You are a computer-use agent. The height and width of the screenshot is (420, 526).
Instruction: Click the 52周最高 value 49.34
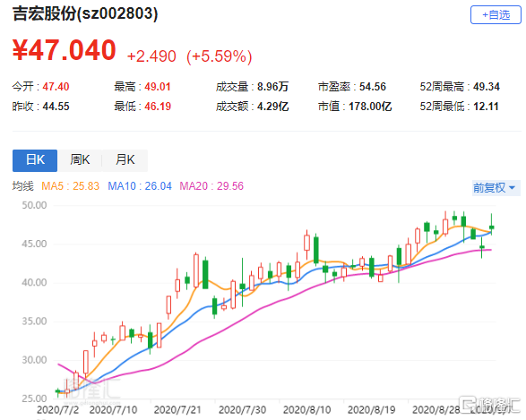[487, 87]
